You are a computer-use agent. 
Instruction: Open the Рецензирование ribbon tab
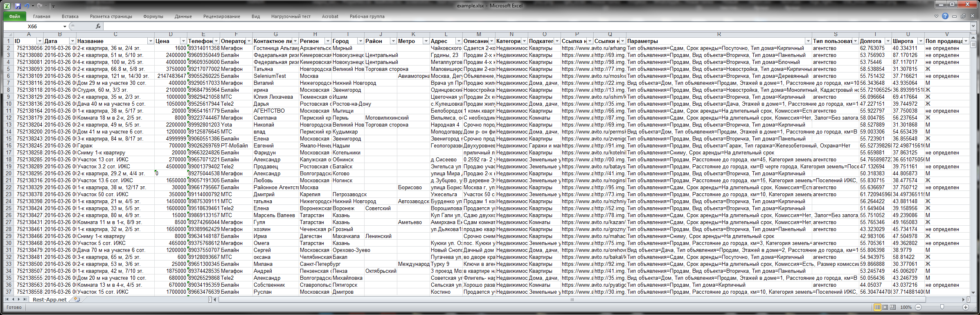point(222,16)
